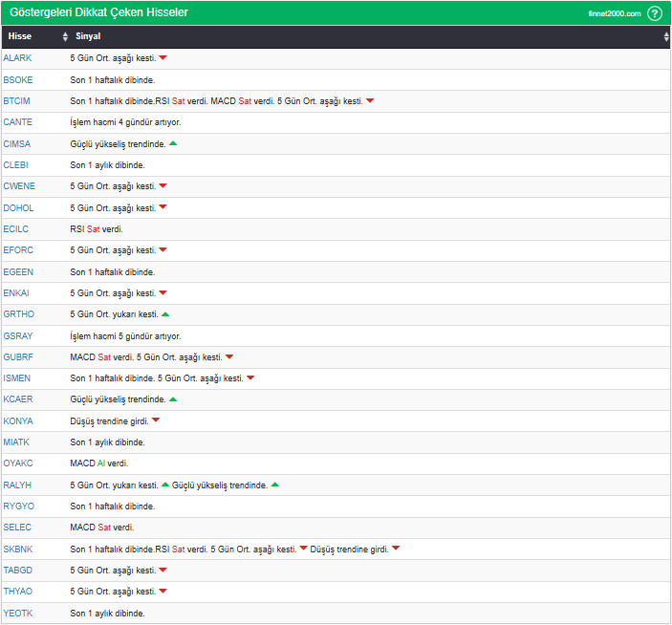
Task: Open EGEEN stock link
Action: coord(18,272)
